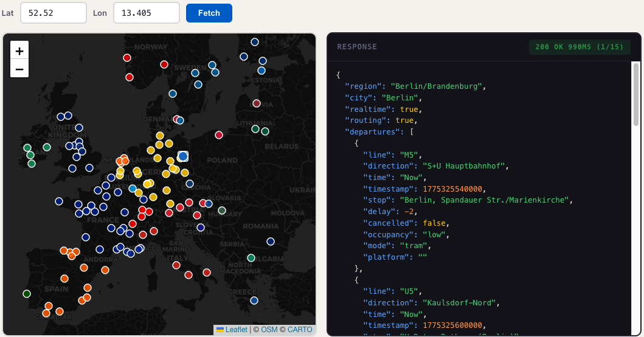Click the isolated navy marker in Brittany

(x=59, y=201)
